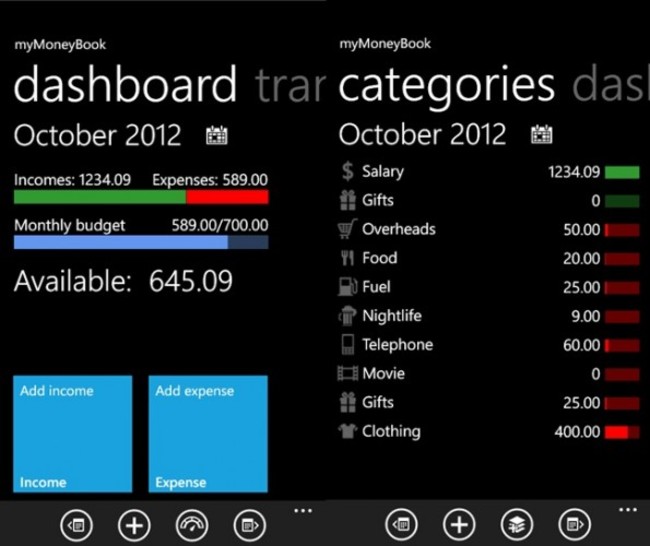Viewport: 650px width, 546px height.
Task: Switch to dashboard tab from categories screen
Action: tap(612, 87)
